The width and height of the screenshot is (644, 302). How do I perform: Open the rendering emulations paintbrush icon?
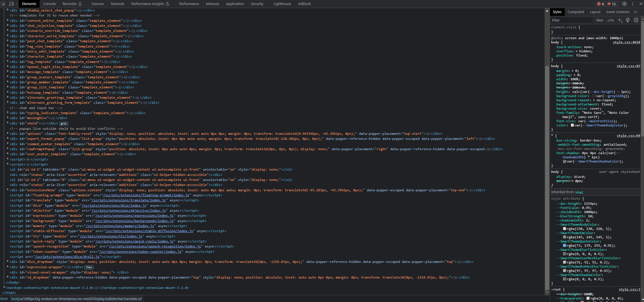[628, 20]
